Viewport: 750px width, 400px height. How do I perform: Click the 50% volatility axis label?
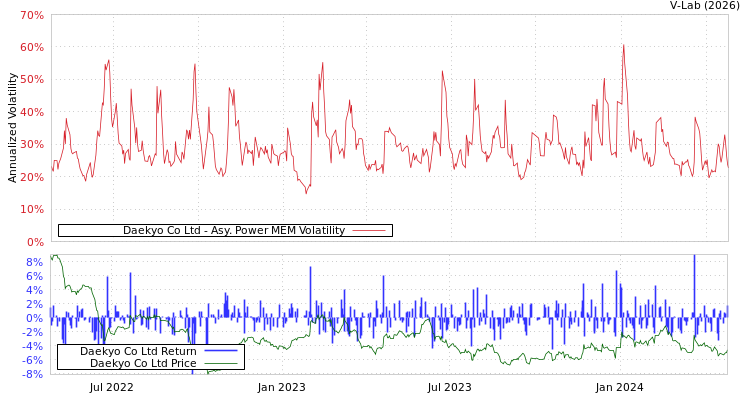click(x=32, y=80)
